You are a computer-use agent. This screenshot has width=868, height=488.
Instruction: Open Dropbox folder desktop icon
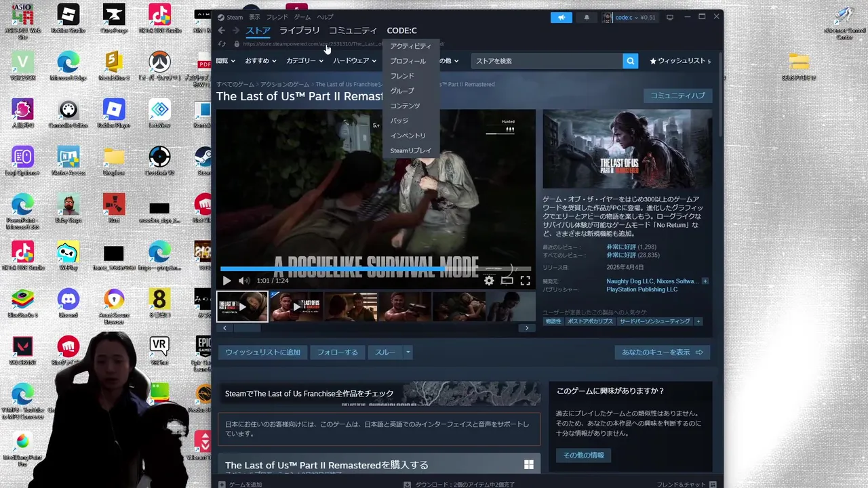pos(114,161)
